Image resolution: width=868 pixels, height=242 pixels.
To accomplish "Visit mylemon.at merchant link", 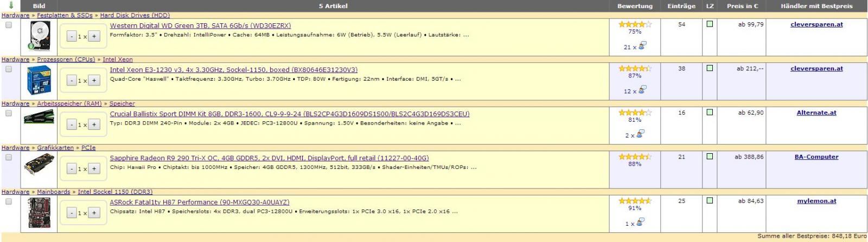I will 816,201.
